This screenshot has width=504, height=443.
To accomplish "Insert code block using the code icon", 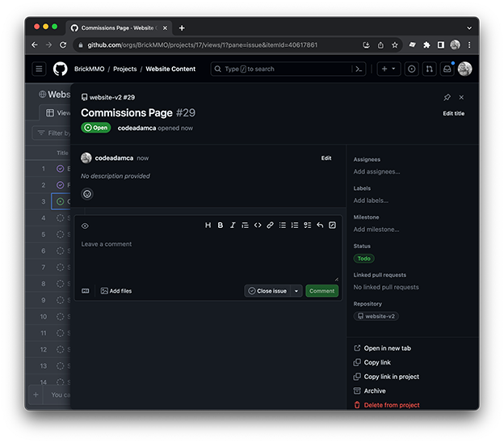I will click(x=258, y=226).
